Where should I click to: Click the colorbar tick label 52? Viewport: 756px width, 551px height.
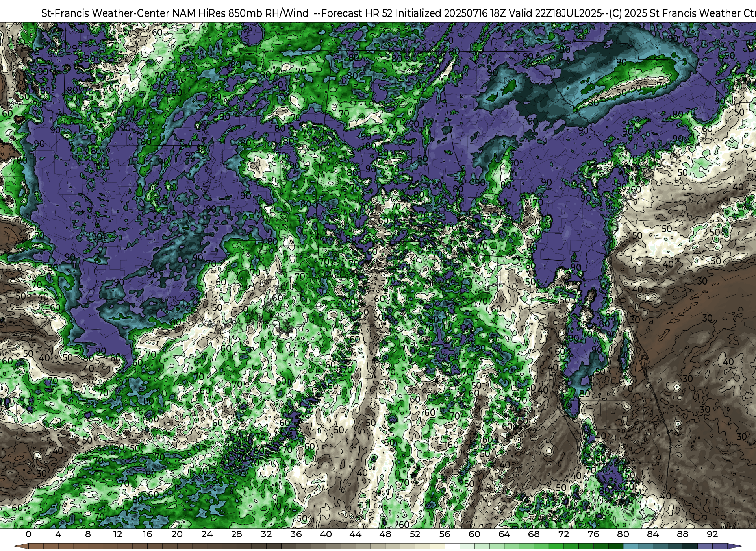coord(415,534)
